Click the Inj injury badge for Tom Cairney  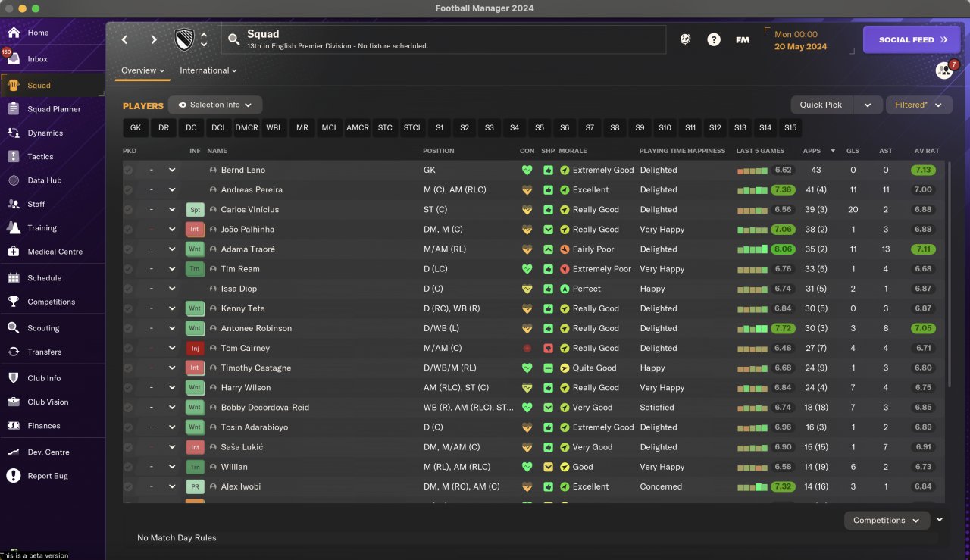tap(195, 348)
